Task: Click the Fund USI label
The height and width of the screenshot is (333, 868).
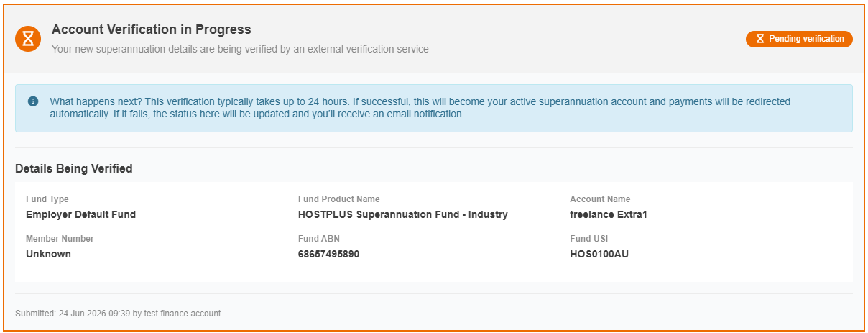Action: 589,239
